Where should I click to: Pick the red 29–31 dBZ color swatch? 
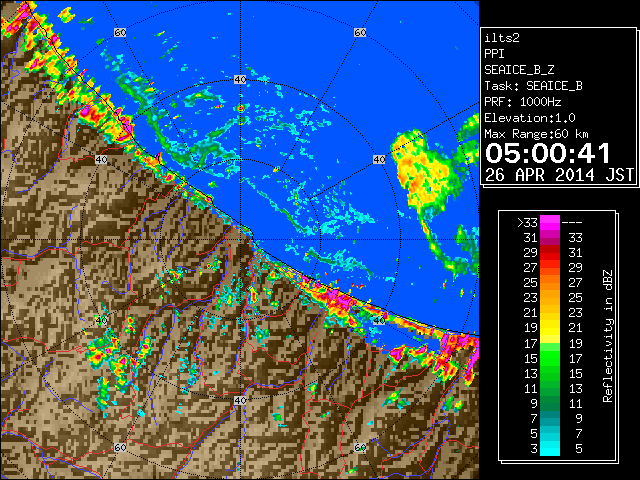click(550, 253)
